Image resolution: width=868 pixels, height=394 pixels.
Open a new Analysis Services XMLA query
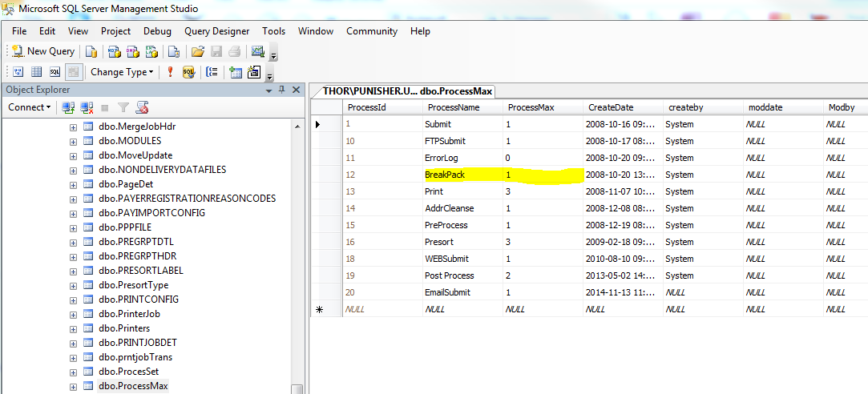coord(151,51)
